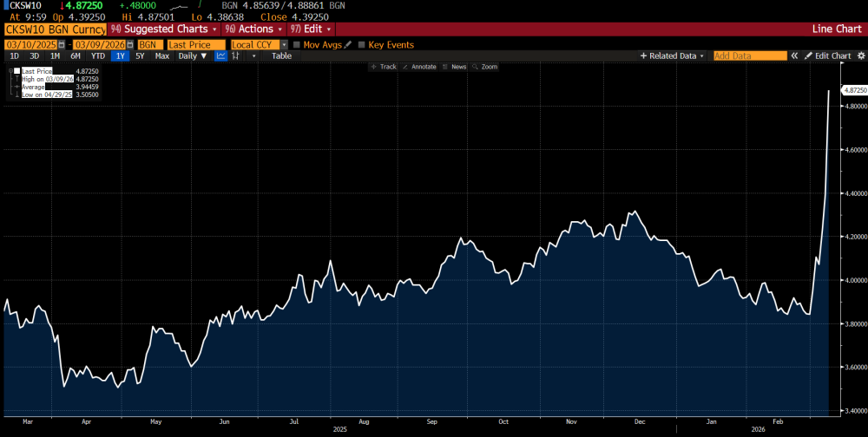Open the end date calendar picker
Image resolution: width=868 pixels, height=437 pixels.
[x=130, y=44]
